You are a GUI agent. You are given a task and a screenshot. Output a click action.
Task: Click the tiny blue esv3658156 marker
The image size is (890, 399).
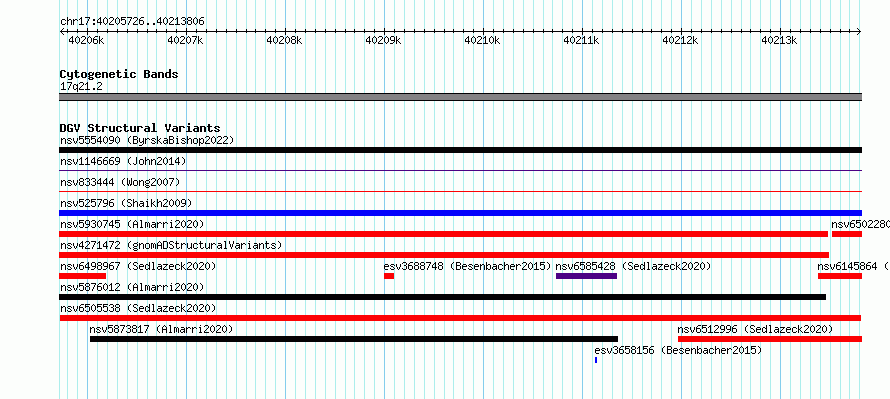coord(596,360)
